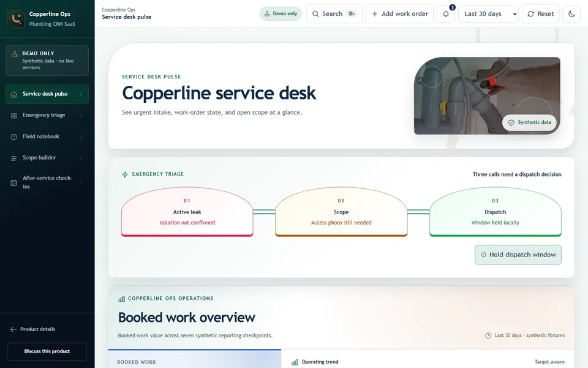The width and height of the screenshot is (588, 368).
Task: Open the Last 30 days dropdown
Action: (488, 14)
